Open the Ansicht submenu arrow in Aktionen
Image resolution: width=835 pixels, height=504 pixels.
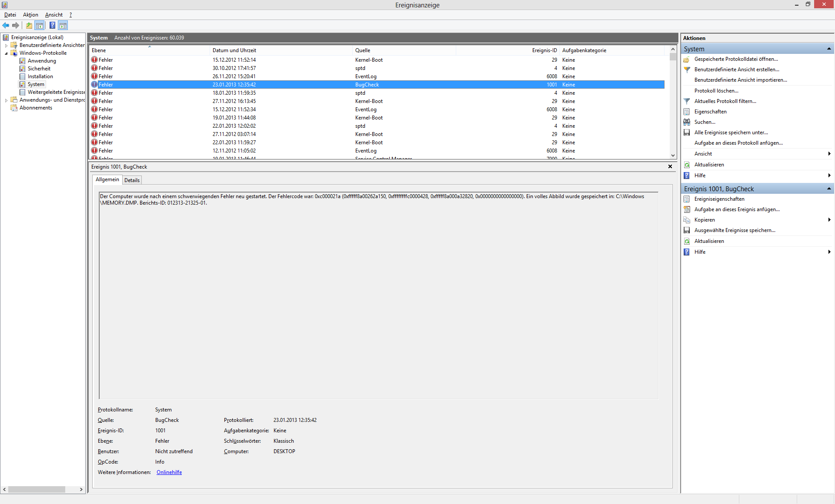(829, 154)
